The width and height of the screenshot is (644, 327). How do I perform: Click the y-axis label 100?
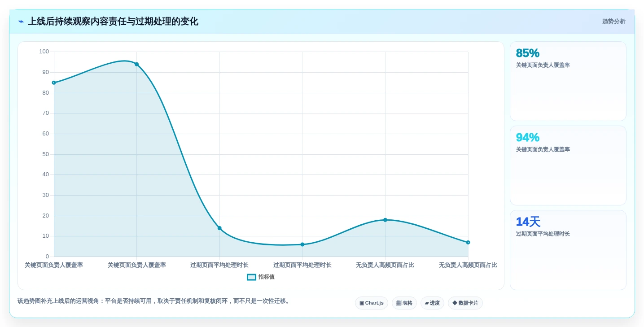click(x=44, y=52)
